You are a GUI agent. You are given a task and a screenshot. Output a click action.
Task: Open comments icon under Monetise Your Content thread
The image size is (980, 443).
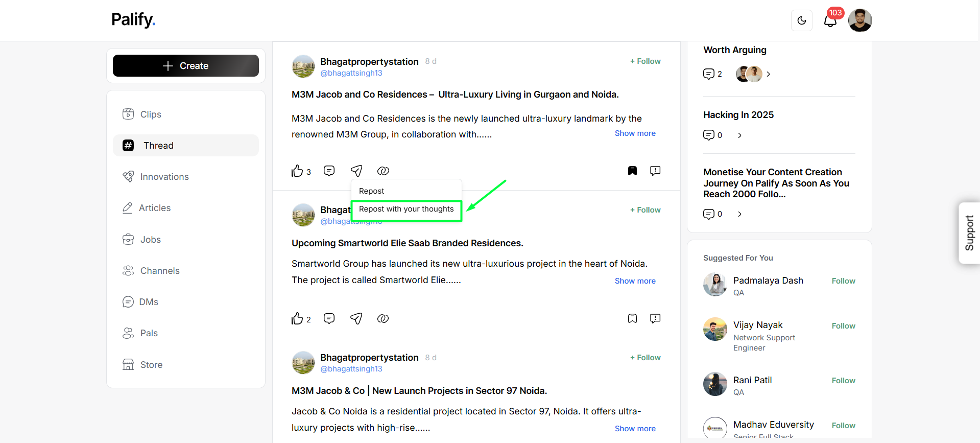pos(709,214)
